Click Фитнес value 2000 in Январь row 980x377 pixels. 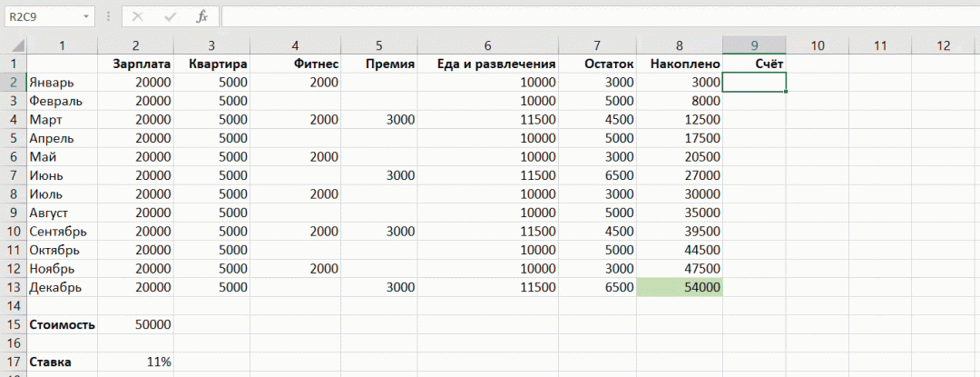pyautogui.click(x=296, y=82)
